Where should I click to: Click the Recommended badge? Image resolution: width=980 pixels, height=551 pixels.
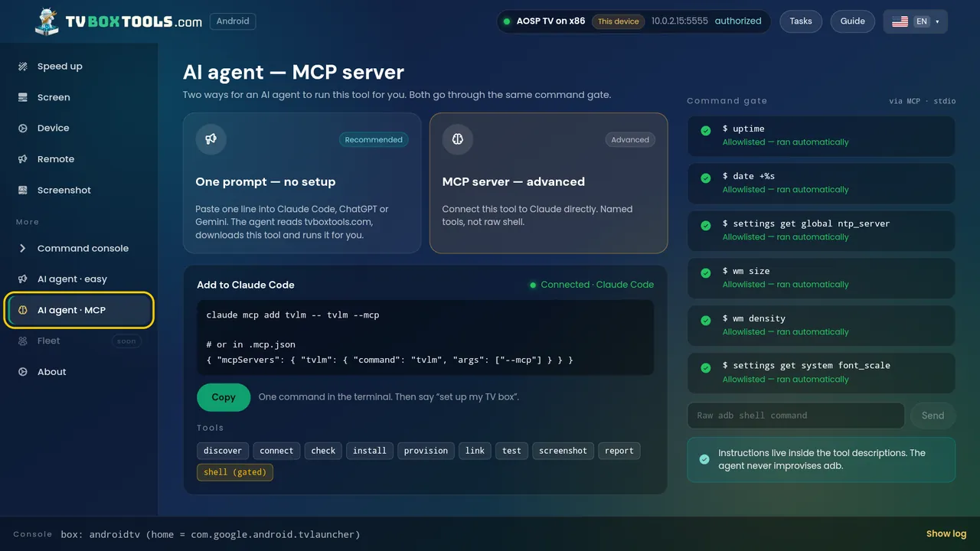tap(374, 139)
